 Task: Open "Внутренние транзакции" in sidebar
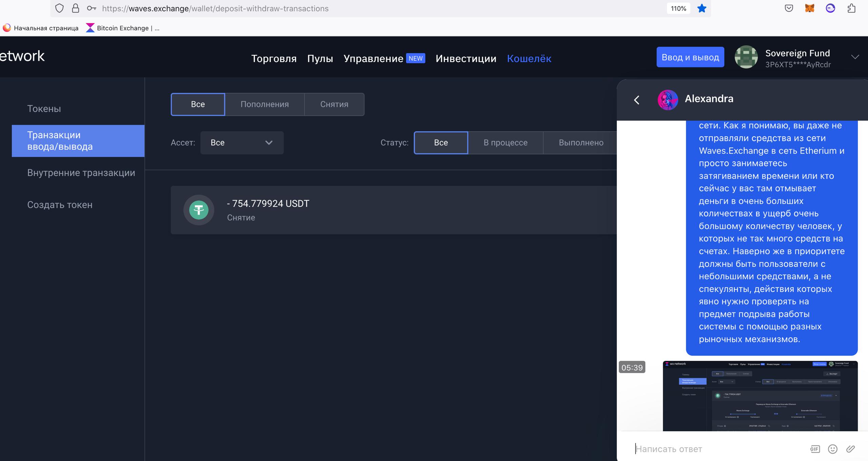(81, 173)
